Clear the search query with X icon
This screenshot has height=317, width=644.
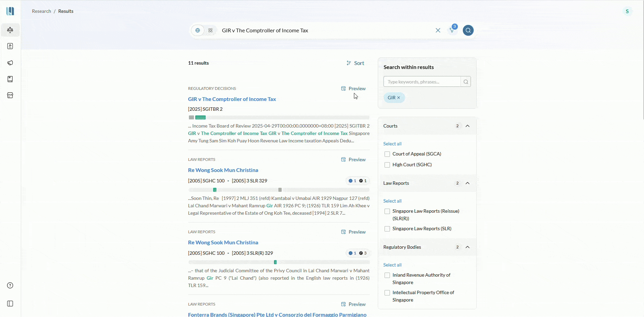tap(438, 30)
